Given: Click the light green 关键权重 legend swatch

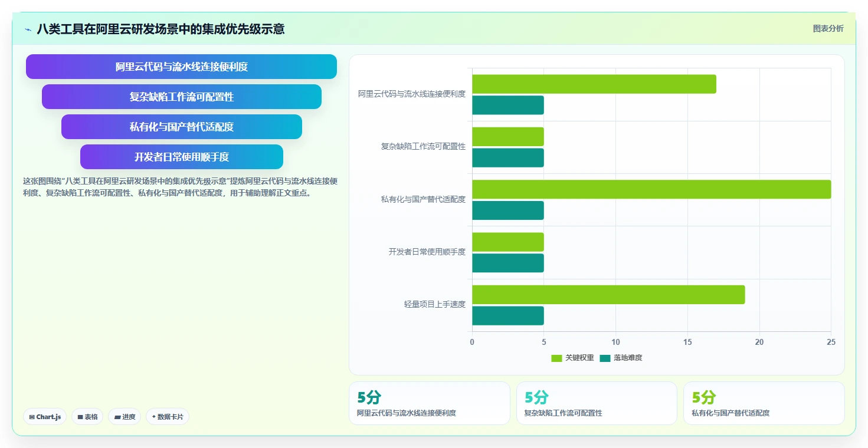Looking at the screenshot, I should coord(556,358).
